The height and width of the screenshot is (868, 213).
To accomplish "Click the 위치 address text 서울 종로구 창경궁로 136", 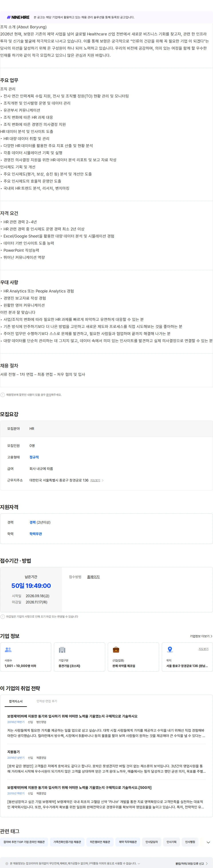I will pos(187,666).
